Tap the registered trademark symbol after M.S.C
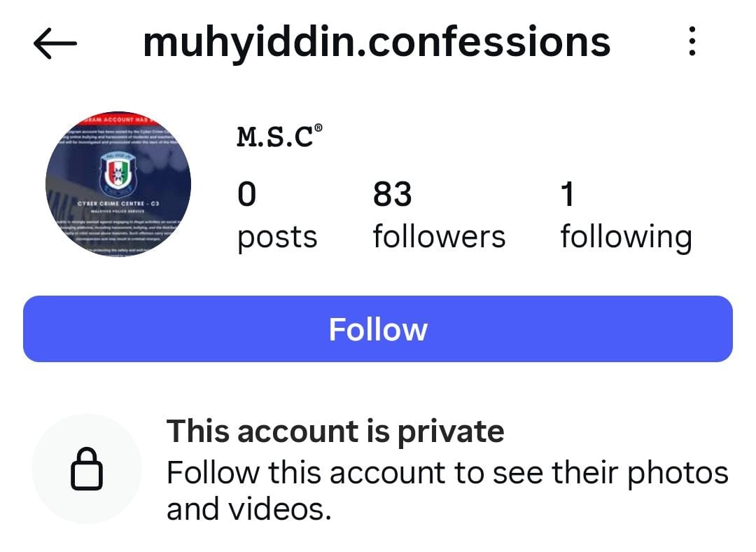This screenshot has width=756, height=552. 318,128
